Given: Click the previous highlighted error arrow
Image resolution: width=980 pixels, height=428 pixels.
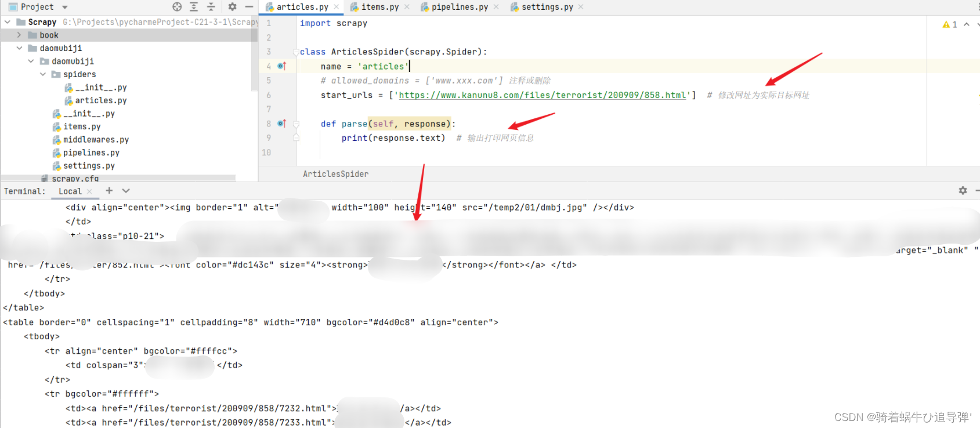Looking at the screenshot, I should point(967,24).
